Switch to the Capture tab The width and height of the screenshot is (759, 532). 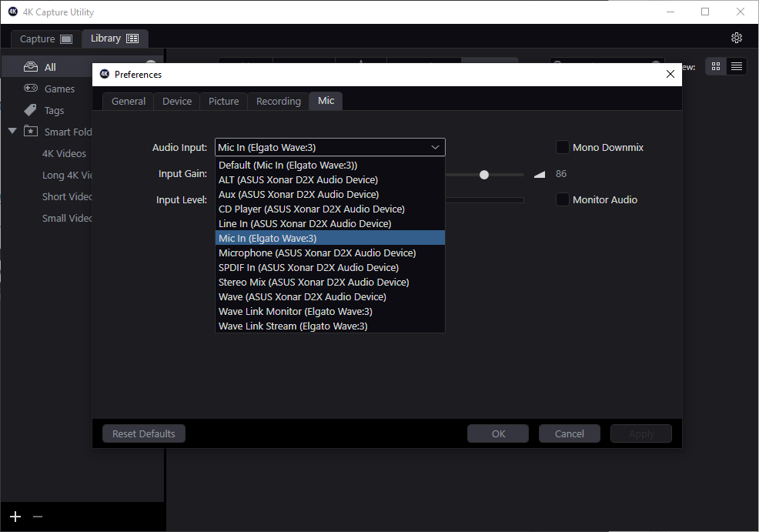click(46, 38)
